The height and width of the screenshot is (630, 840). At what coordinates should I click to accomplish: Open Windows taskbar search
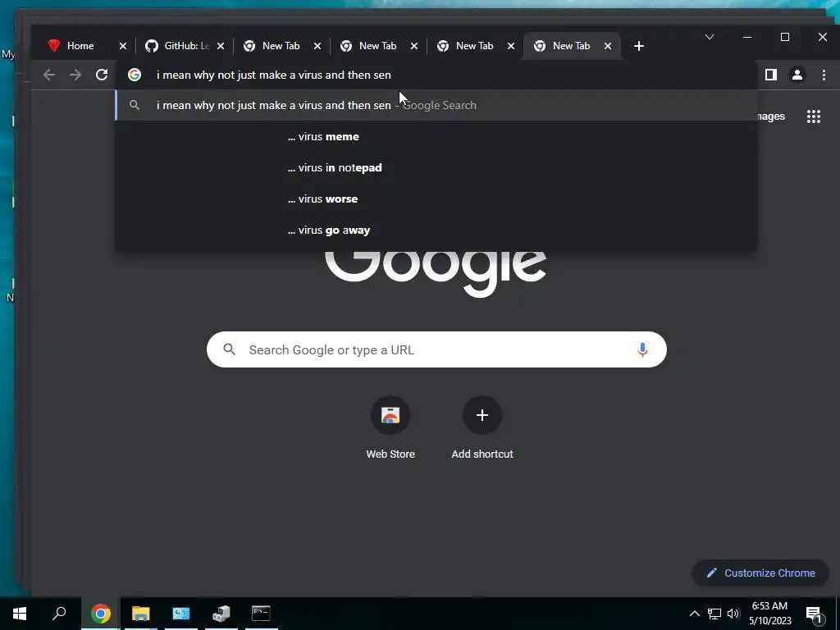click(59, 614)
